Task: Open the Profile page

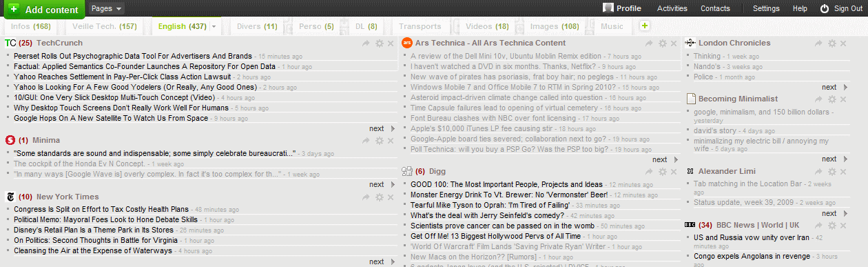Action: (x=622, y=9)
